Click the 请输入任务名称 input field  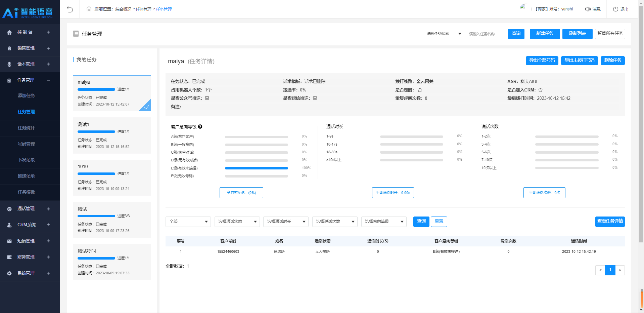pyautogui.click(x=486, y=34)
